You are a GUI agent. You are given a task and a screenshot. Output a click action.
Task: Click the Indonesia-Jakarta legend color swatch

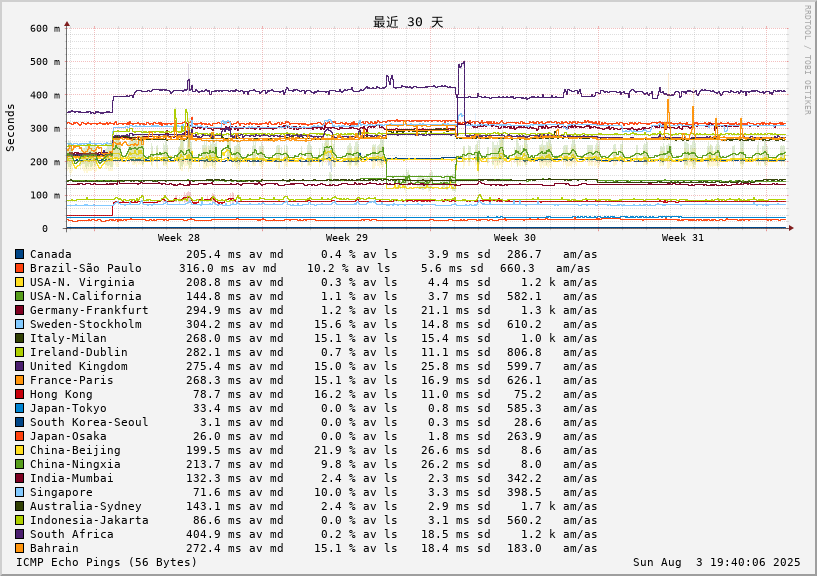19,520
